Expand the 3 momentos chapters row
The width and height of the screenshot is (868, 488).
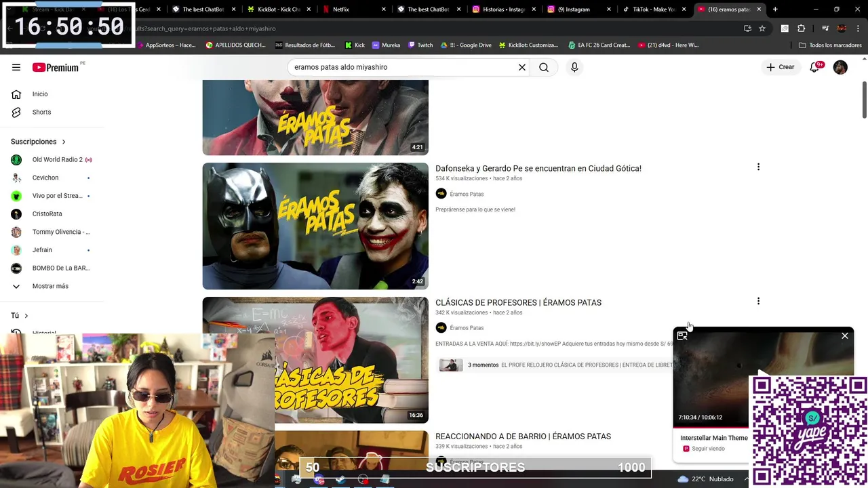(x=555, y=365)
